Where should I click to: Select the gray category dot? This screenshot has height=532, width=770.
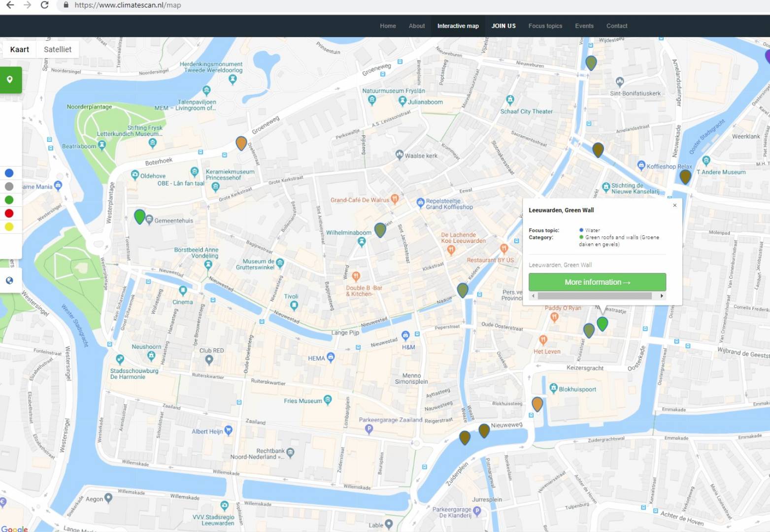tap(9, 187)
